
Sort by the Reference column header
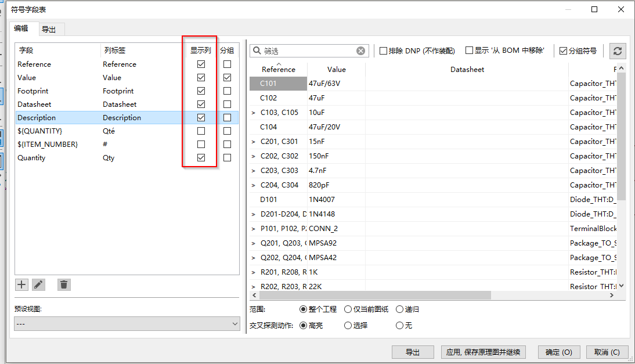279,69
